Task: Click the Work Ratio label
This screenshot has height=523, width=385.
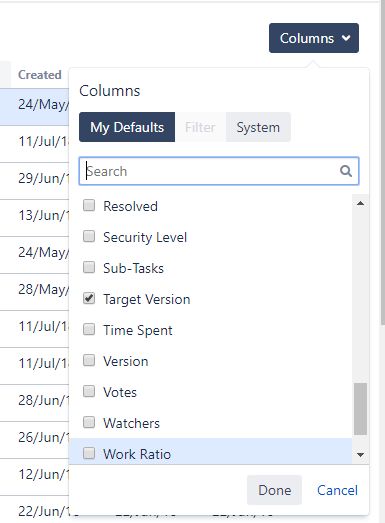Action: point(137,454)
